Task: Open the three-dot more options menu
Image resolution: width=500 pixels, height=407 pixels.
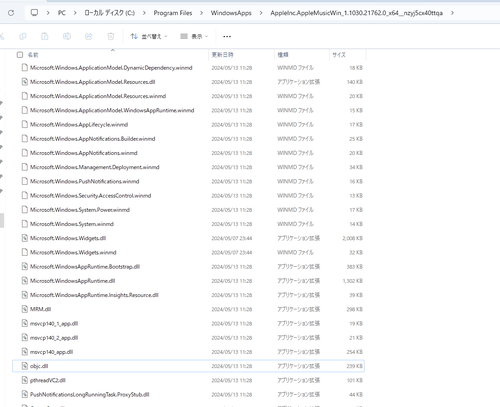Action: [227, 36]
